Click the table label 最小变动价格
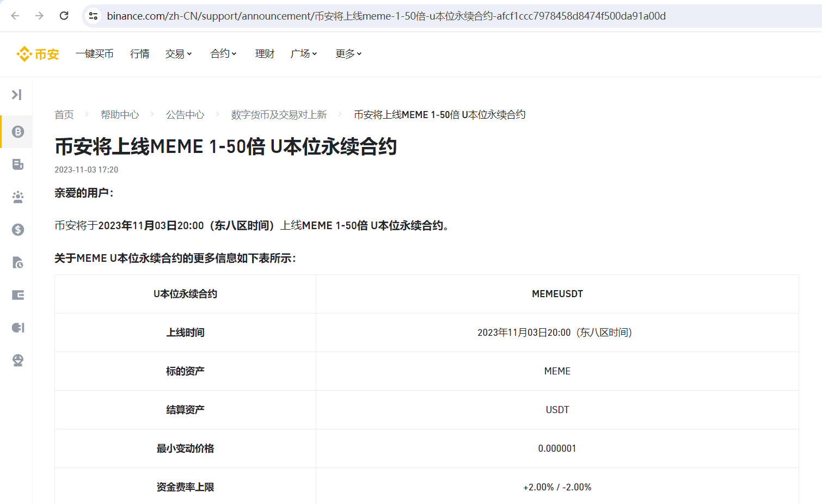 click(x=185, y=448)
